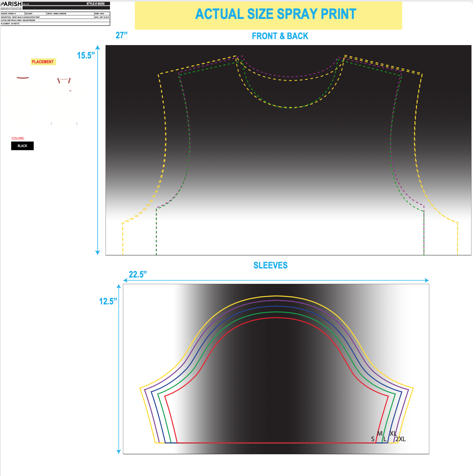The image size is (473, 476).
Task: Open the SEASON SPRING 19 field
Action: [12, 13]
